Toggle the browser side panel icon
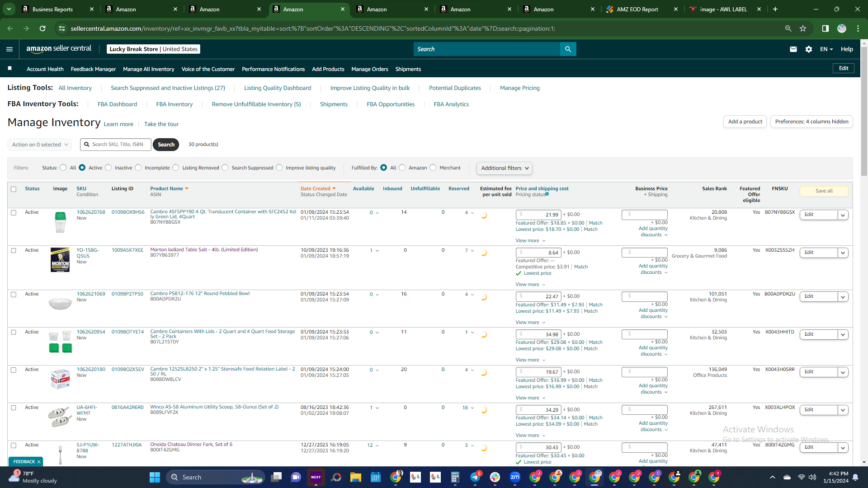This screenshot has height=488, width=868. pos(826,28)
